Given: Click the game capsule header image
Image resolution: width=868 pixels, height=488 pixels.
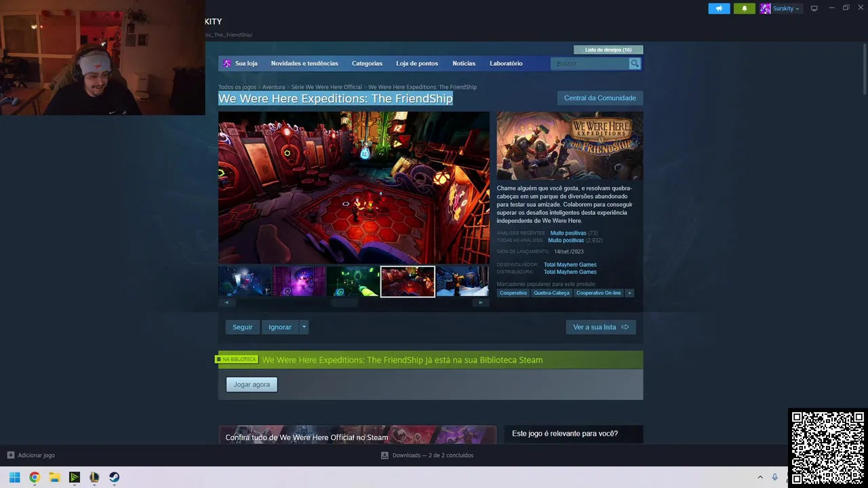Looking at the screenshot, I should tap(570, 146).
